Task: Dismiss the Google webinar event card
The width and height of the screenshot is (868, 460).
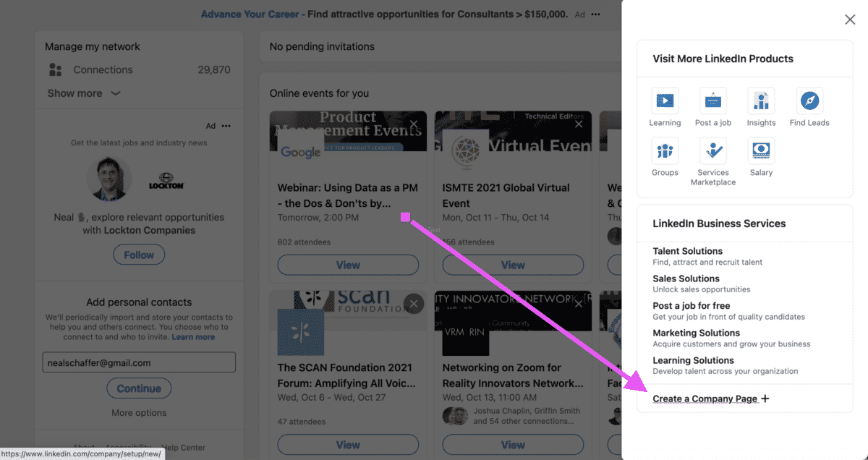Action: click(414, 124)
